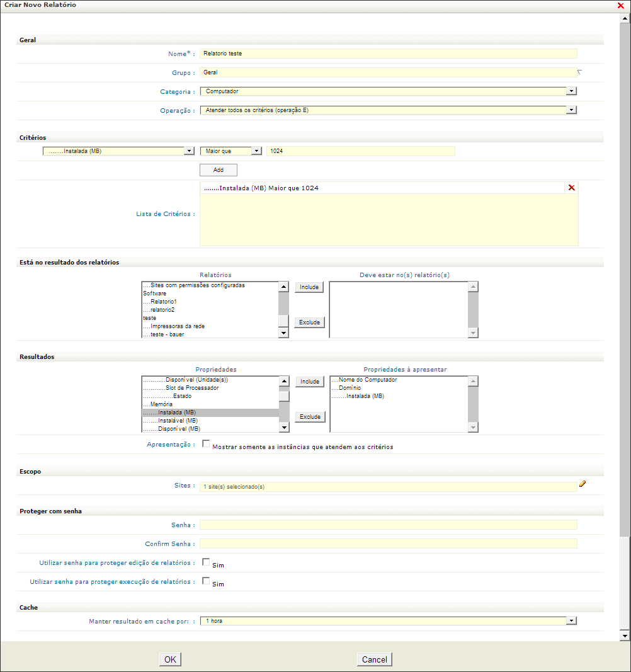Screen dimensions: 631x672
Task: Click the Add criterion button
Action: point(218,169)
